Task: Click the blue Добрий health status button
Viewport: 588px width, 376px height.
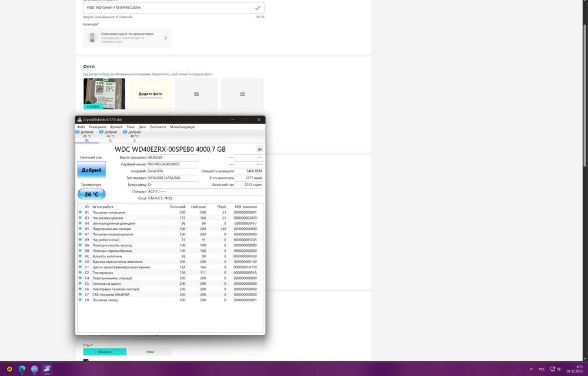Action: click(x=92, y=170)
